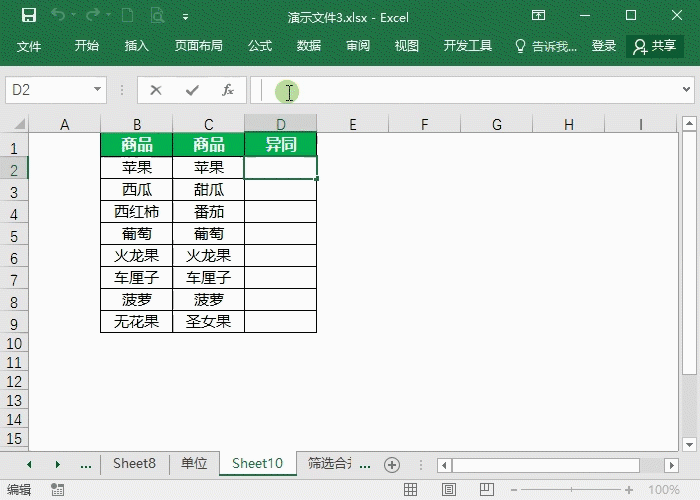The width and height of the screenshot is (700, 500).
Task: Click the 异同 header cell
Action: 280,145
